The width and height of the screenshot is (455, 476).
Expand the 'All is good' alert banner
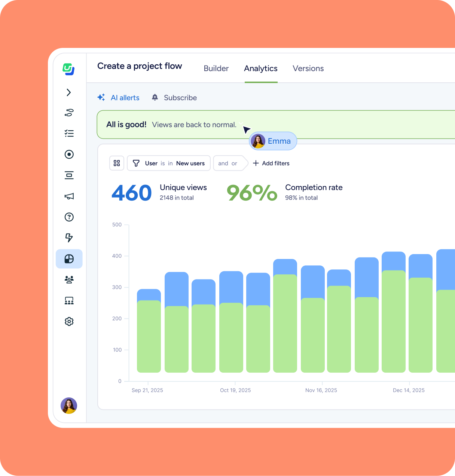point(241,124)
